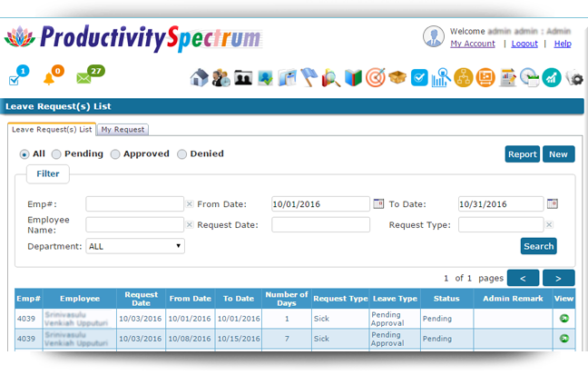Switch to the My Request tab
588x375 pixels.
122,130
